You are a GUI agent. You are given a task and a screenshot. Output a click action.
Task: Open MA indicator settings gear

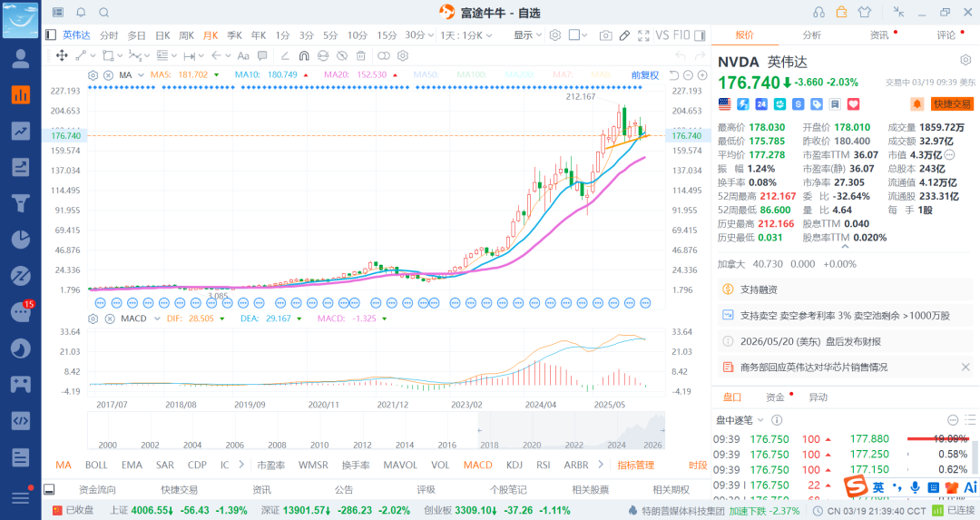point(93,75)
